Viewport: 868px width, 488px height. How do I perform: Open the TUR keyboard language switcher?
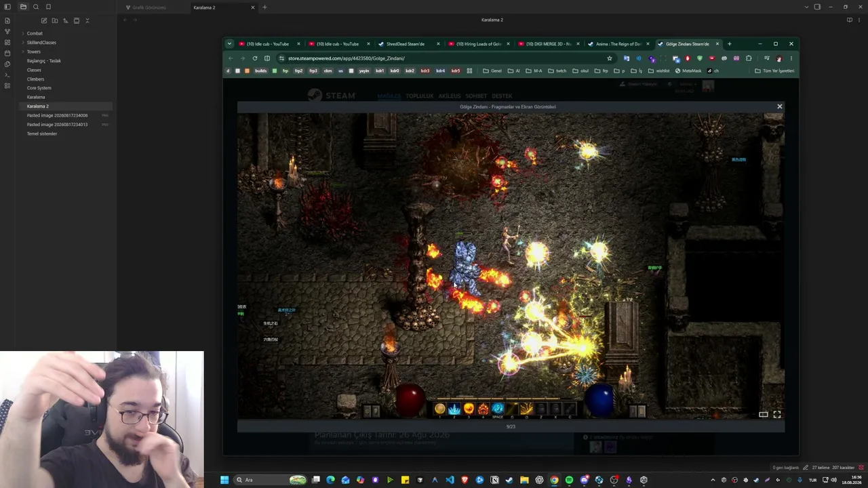812,480
